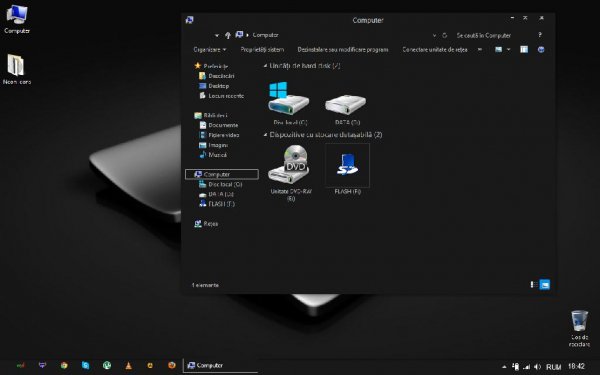The height and width of the screenshot is (375, 600).
Task: Collapse the hard disk drives group
Action: (x=265, y=66)
